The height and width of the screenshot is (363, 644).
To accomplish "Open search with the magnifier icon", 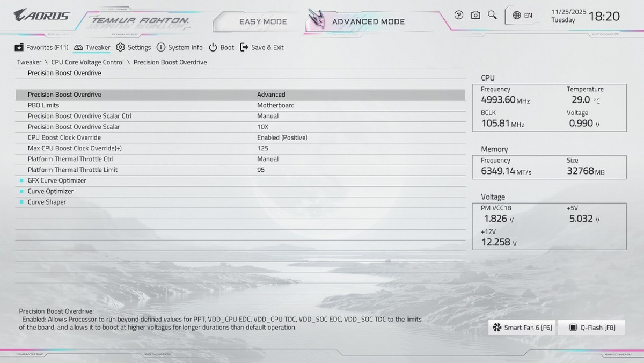I will [x=492, y=15].
